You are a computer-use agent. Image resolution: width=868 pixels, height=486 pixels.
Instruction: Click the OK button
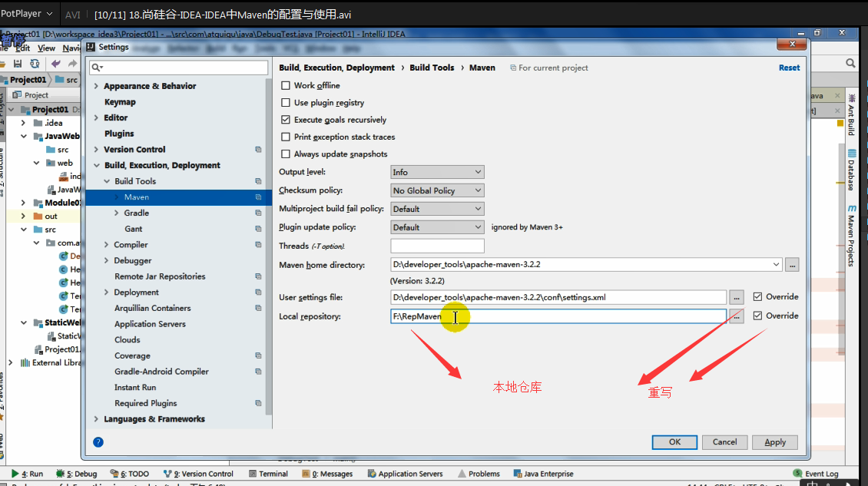click(x=674, y=441)
